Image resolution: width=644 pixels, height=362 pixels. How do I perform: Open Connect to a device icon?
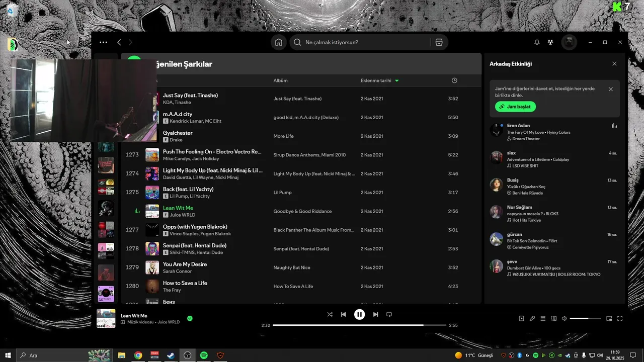point(554,318)
